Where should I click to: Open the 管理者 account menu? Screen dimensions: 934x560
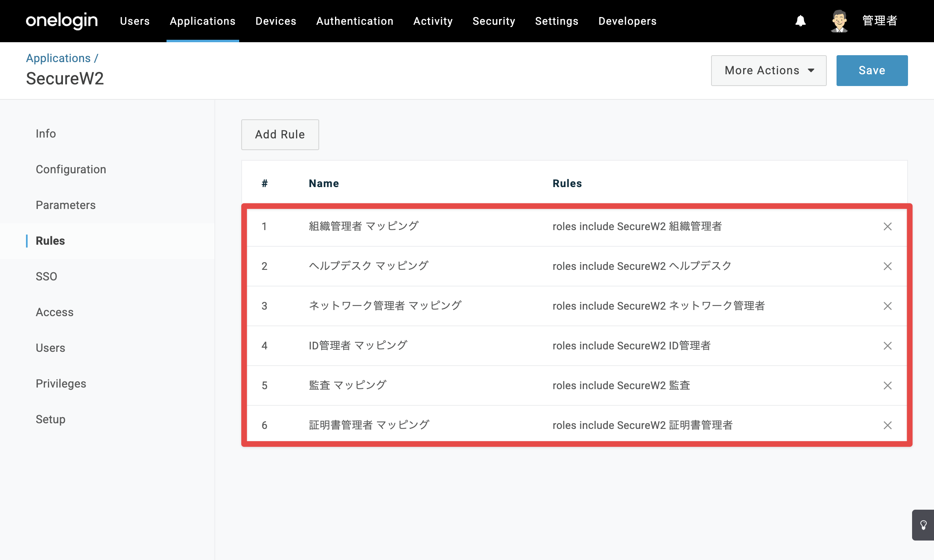tap(880, 21)
